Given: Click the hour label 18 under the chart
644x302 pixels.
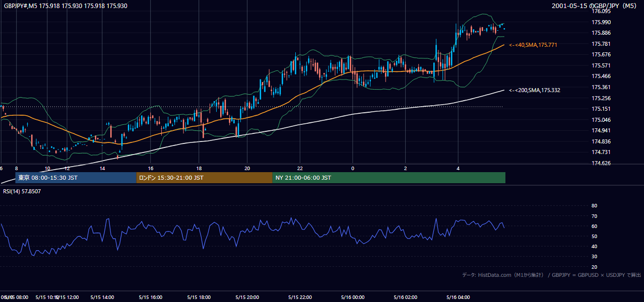Looking at the screenshot, I should (x=199, y=169).
